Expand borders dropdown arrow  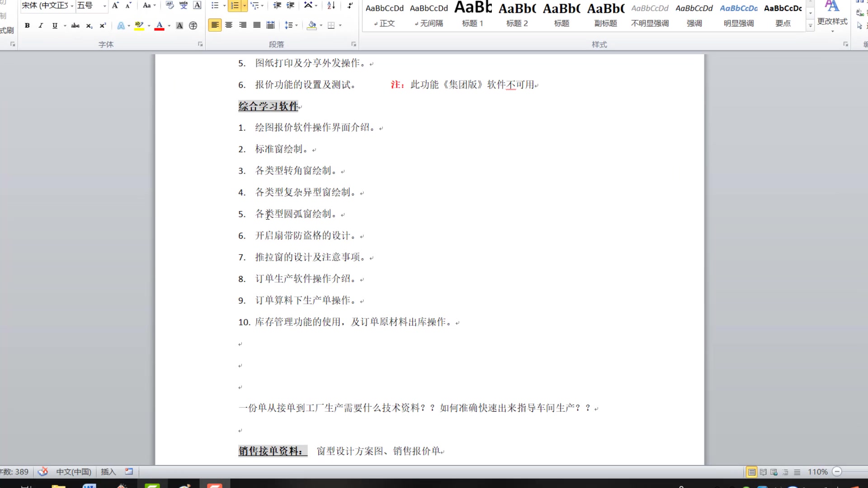tap(340, 25)
